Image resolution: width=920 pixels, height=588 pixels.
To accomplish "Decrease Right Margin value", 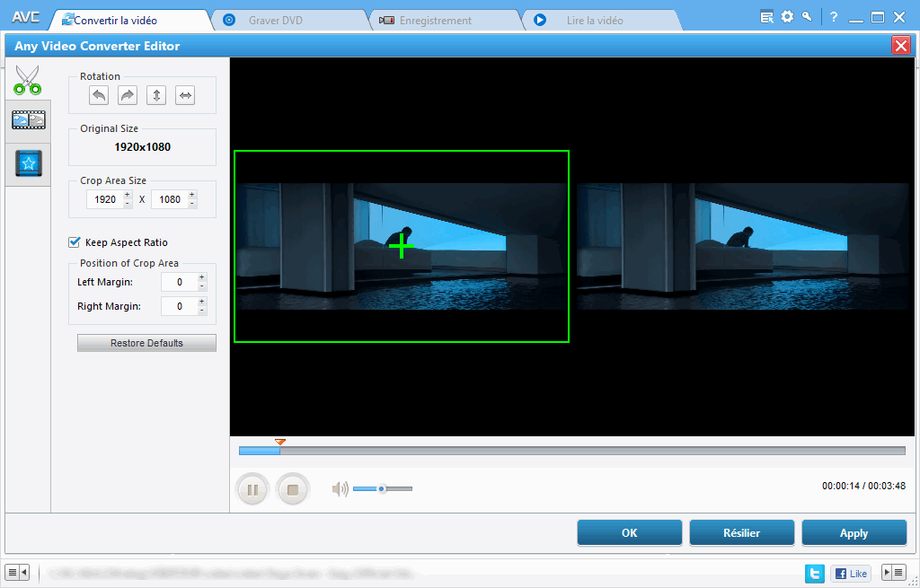I will coord(202,310).
